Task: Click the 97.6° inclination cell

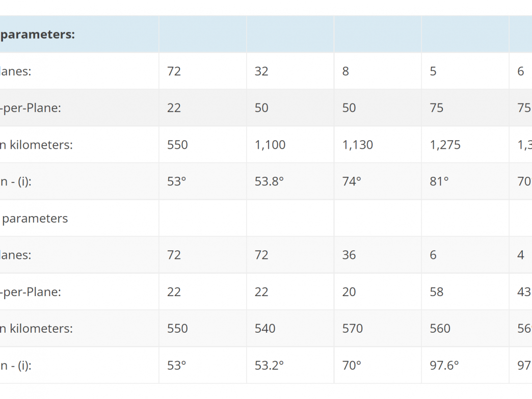Action: 465,365
